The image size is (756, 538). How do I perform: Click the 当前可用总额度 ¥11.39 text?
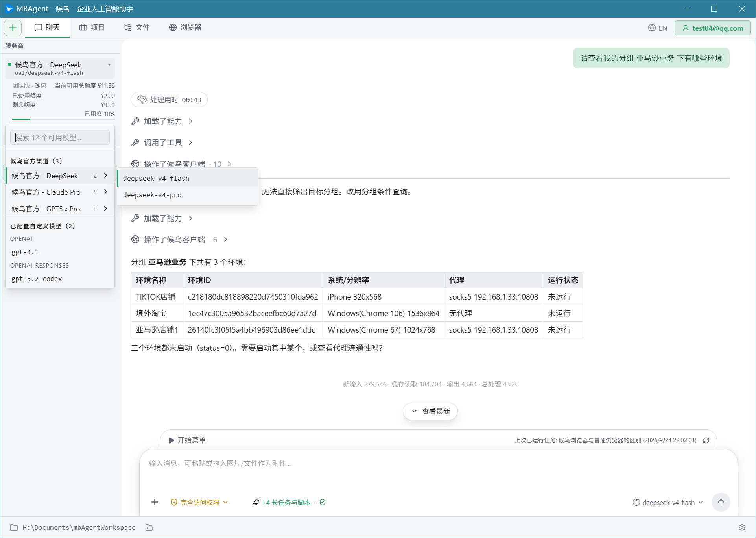tap(85, 85)
